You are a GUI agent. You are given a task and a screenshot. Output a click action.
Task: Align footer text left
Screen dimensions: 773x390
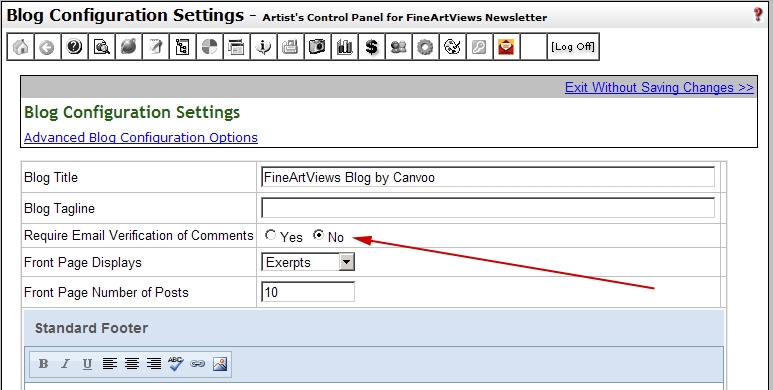click(109, 364)
